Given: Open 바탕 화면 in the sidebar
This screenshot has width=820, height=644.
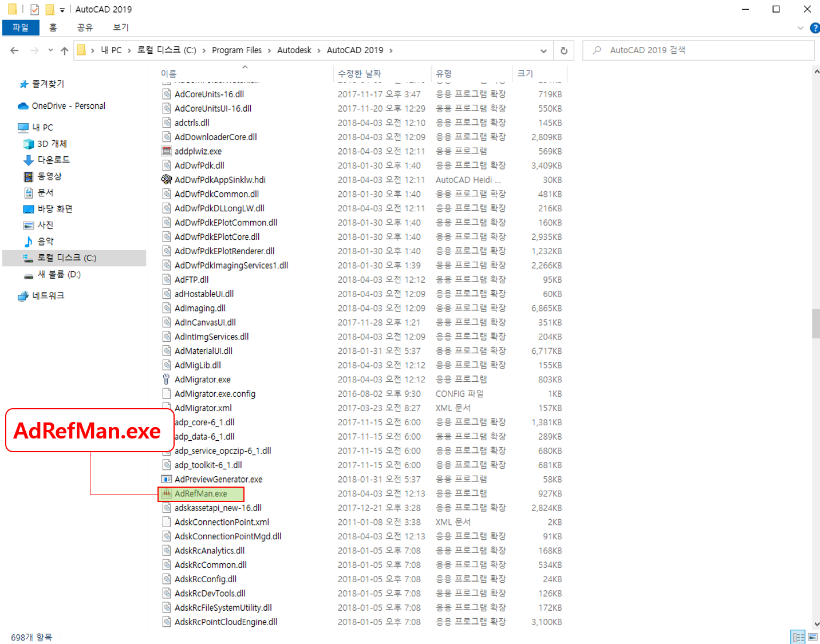Looking at the screenshot, I should tap(54, 209).
